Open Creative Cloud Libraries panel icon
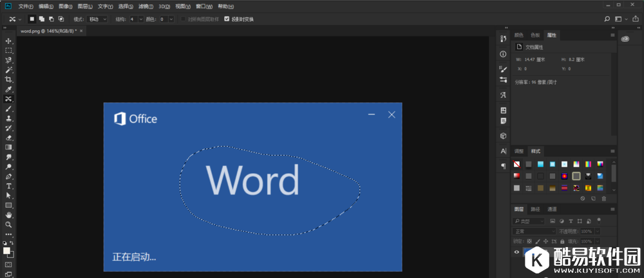 [x=625, y=39]
